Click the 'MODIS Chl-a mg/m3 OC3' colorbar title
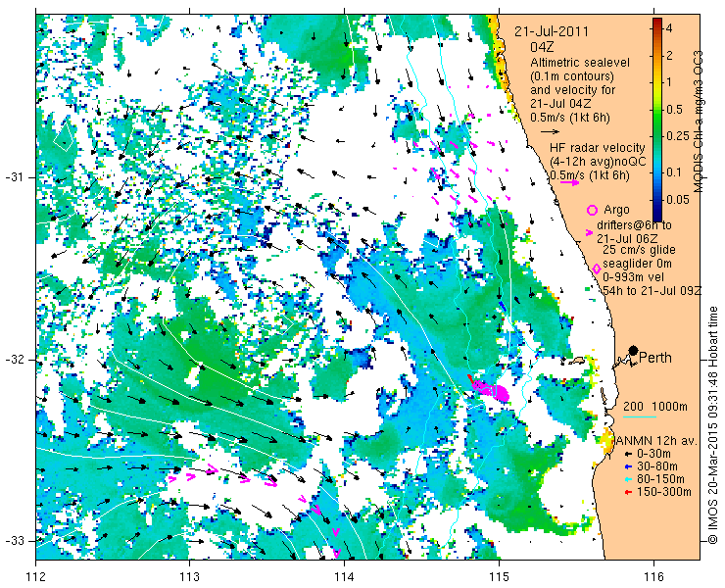 pos(699,122)
